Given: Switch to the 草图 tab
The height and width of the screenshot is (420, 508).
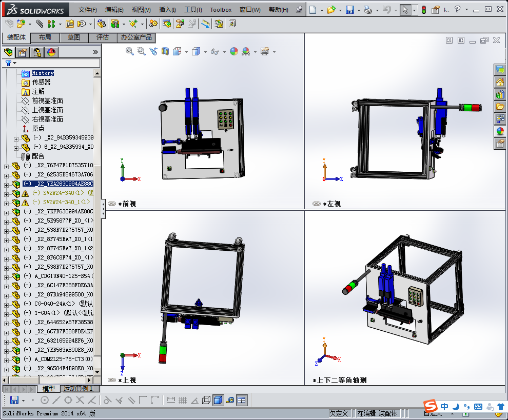Looking at the screenshot, I should click(74, 37).
